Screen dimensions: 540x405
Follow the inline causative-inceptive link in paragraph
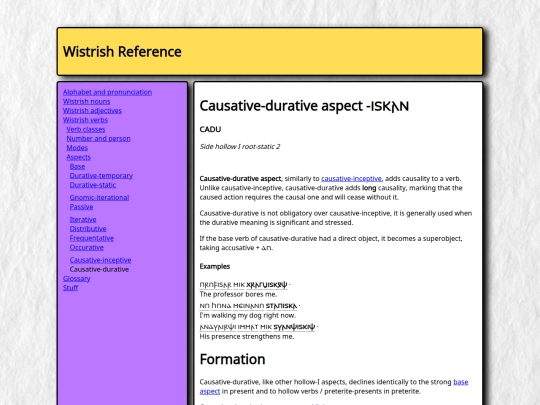coord(351,179)
